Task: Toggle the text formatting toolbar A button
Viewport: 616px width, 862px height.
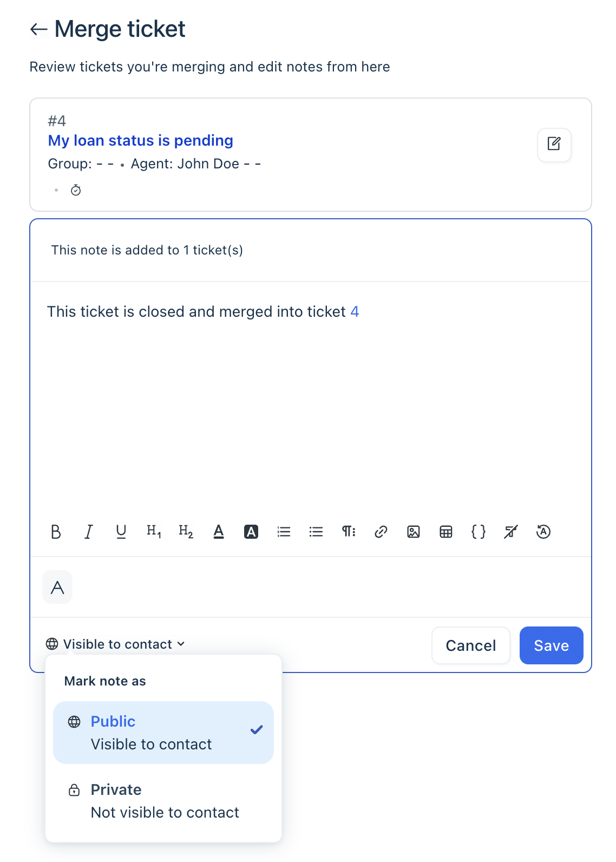Action: [57, 587]
